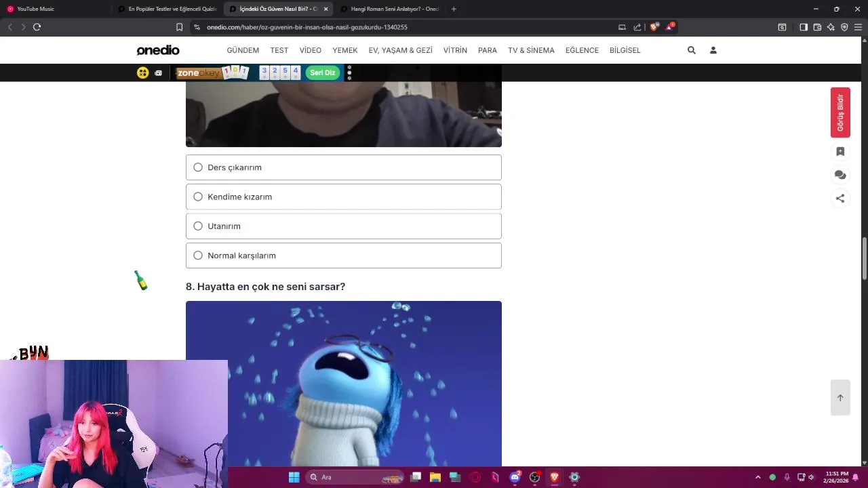Click the taskbar clock and date

point(836,477)
